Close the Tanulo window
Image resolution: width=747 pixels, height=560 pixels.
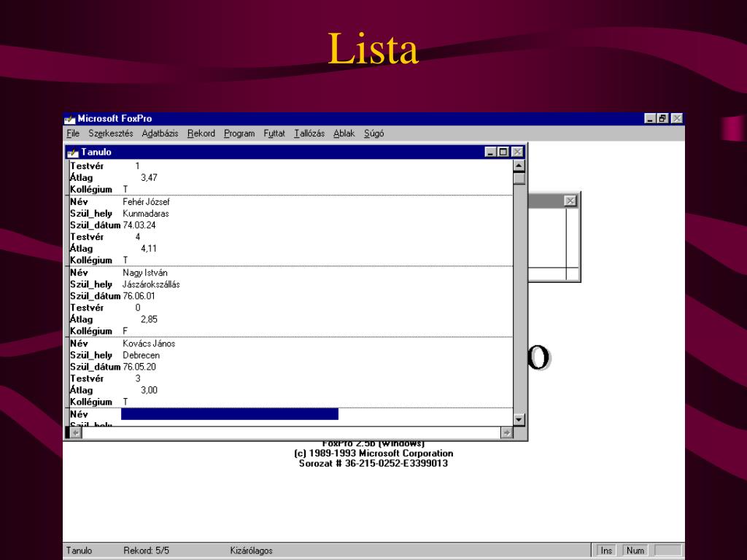point(517,152)
